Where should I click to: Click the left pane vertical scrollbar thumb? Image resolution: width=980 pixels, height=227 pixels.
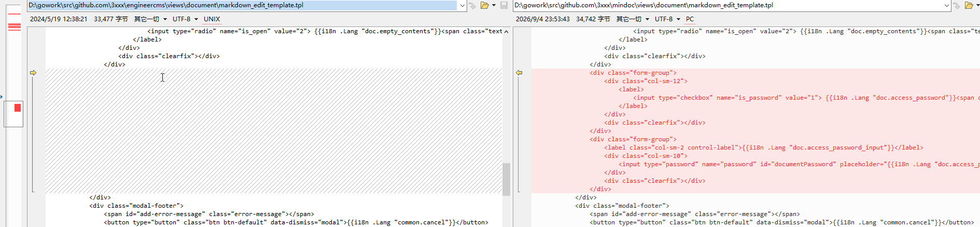coord(506,179)
